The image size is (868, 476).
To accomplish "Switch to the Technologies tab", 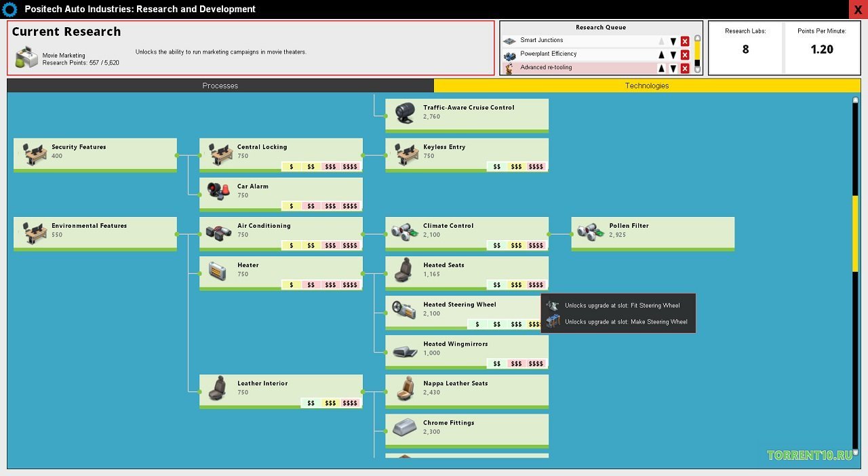I will click(x=646, y=86).
